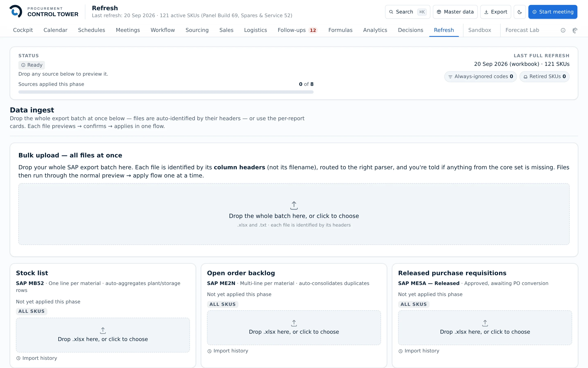Screen dimensions: 588x368
Task: Click upload icon in Stock list dropzone
Action: pos(103,331)
